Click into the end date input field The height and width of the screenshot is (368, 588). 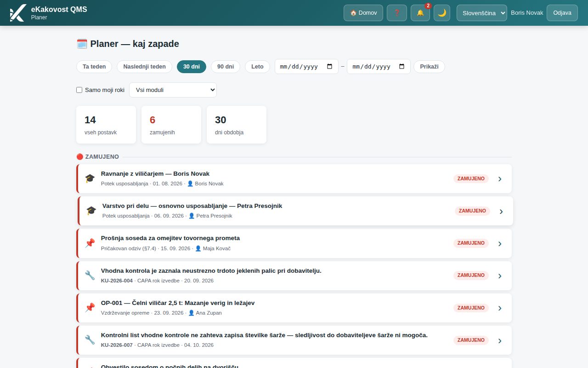tap(379, 67)
